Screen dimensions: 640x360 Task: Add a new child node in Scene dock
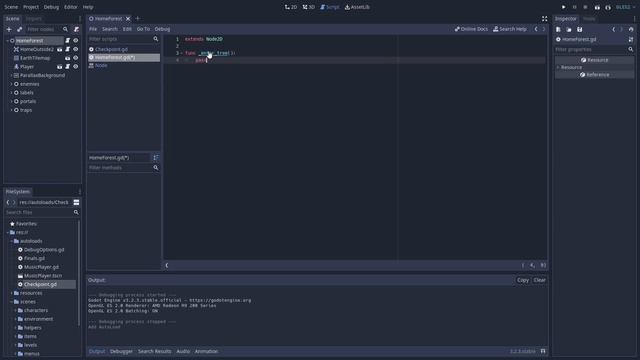[9, 29]
